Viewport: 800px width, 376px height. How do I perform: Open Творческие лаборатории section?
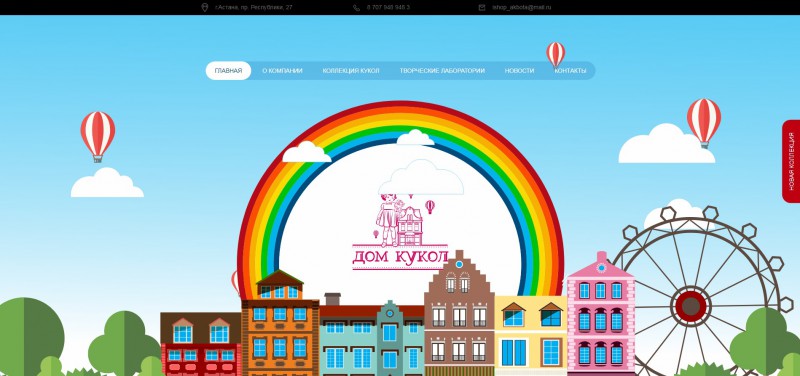[442, 71]
